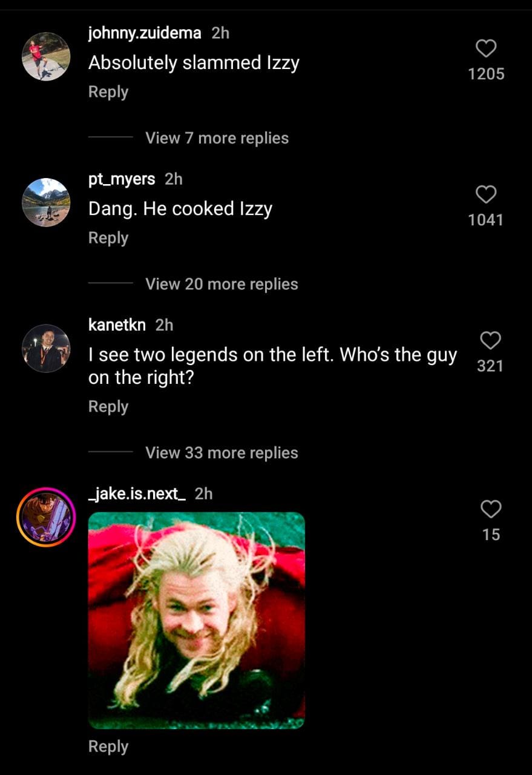Open the _jake.is.next_ username link
532x775 pixels.
(x=137, y=493)
